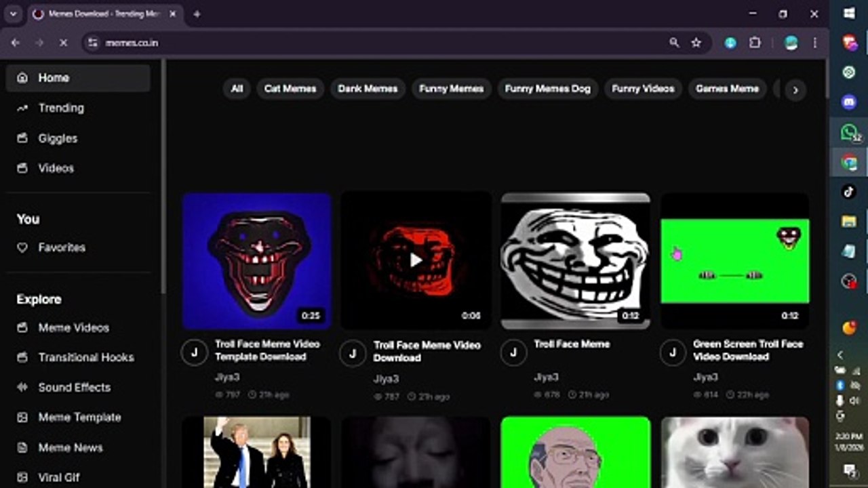Click the browser back arrow
This screenshot has width=868, height=488.
pyautogui.click(x=16, y=43)
